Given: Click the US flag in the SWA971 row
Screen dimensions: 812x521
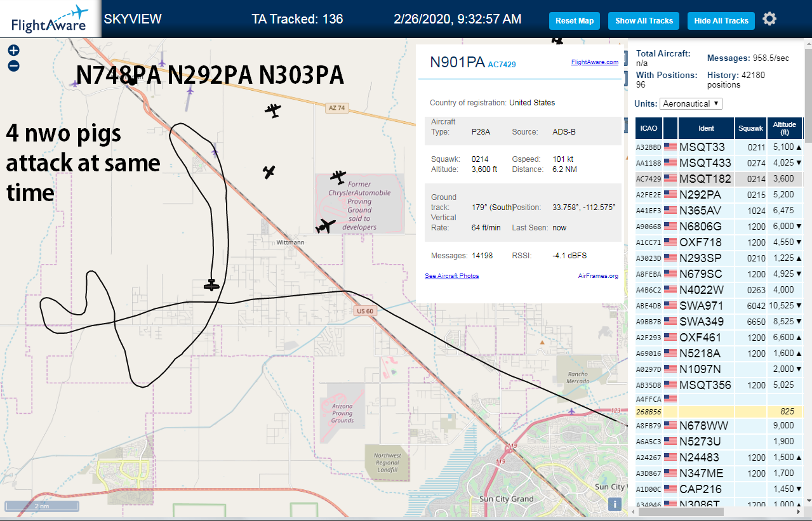Looking at the screenshot, I should point(670,306).
